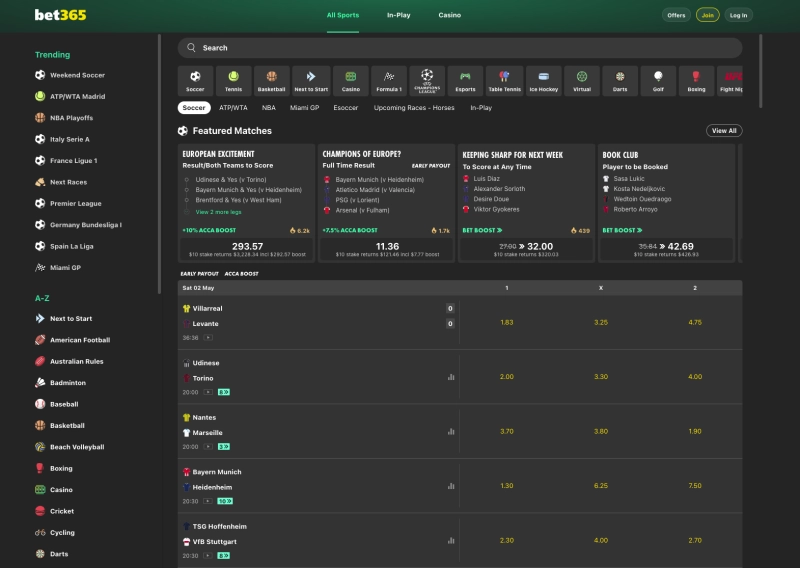Select Villarreal win odds 1.83

(x=507, y=323)
